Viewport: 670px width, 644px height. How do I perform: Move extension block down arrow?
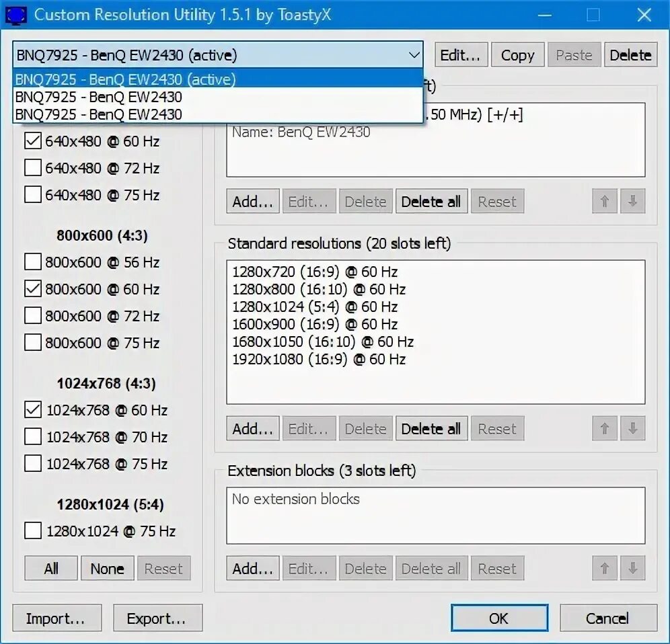tap(633, 568)
